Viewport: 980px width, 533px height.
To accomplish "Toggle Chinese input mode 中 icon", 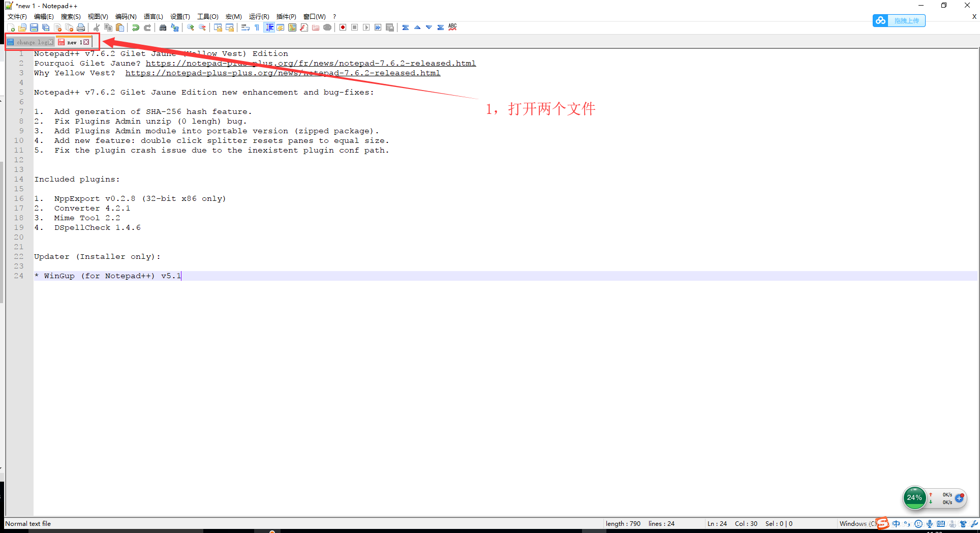I will click(896, 524).
